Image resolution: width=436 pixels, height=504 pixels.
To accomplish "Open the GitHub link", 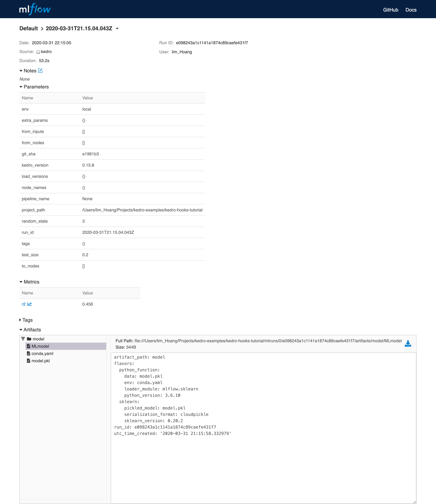I will [390, 10].
